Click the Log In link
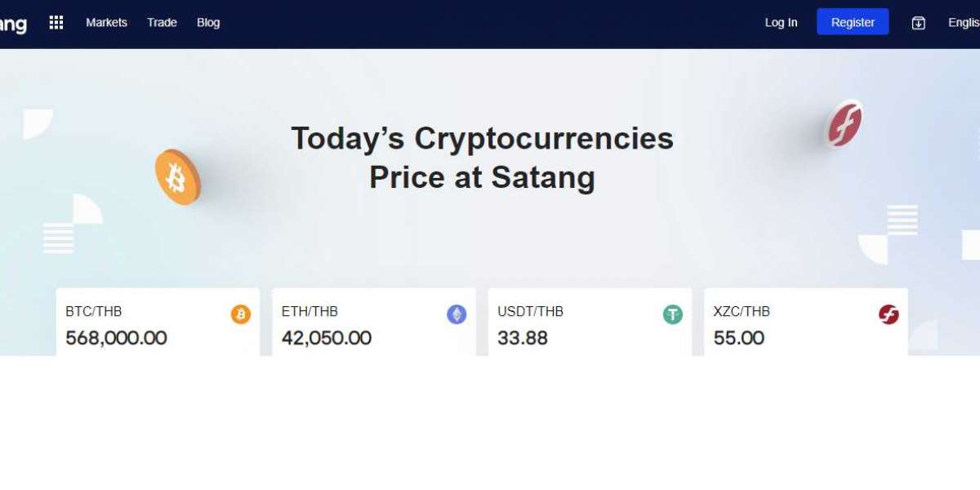Viewport: 980px width, 490px height. coord(781,22)
